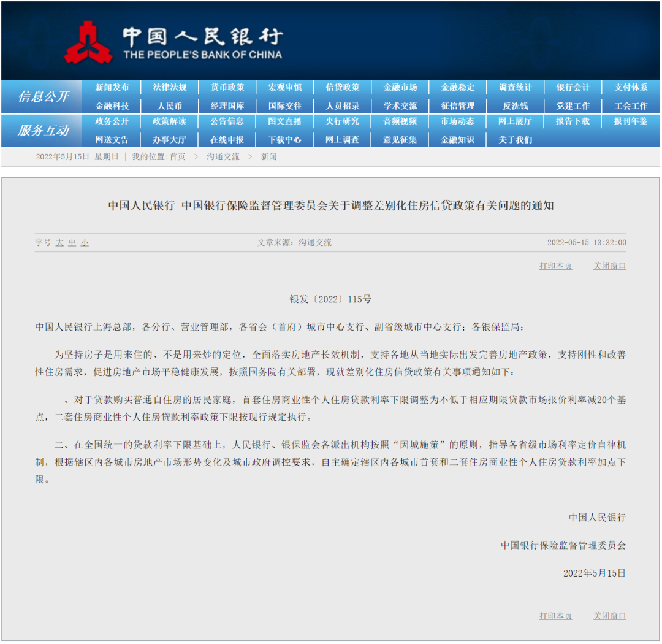Click 沟通交流 breadcrumb link

click(223, 157)
